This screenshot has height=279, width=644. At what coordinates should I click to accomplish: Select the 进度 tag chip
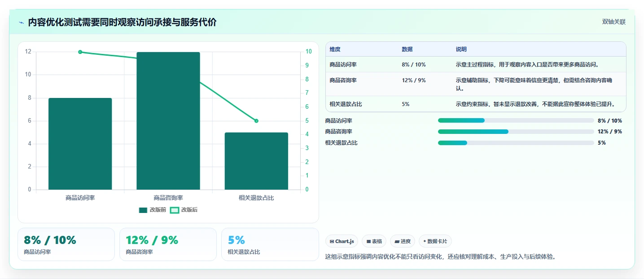click(x=403, y=241)
